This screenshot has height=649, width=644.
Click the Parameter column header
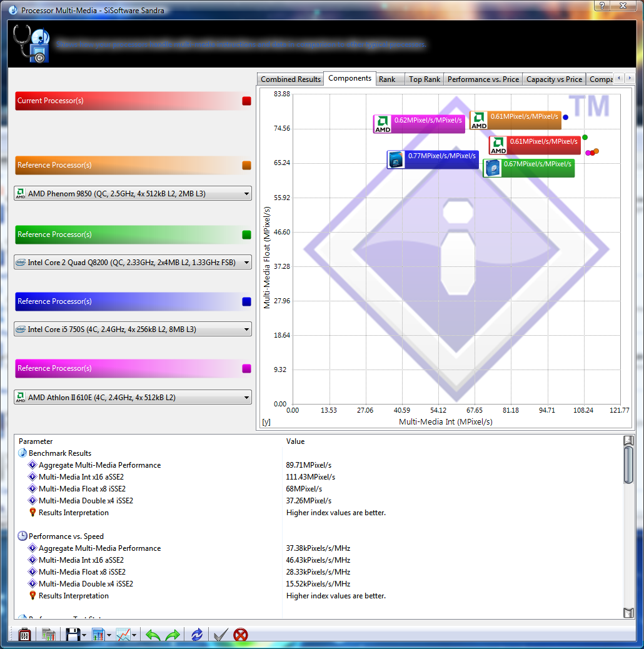[36, 441]
